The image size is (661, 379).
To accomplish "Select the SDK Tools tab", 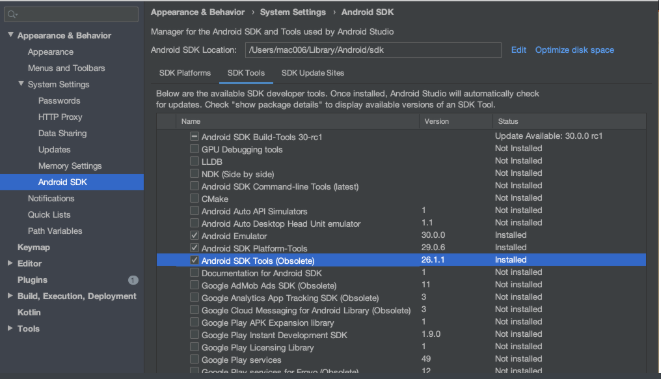I will click(x=246, y=73).
